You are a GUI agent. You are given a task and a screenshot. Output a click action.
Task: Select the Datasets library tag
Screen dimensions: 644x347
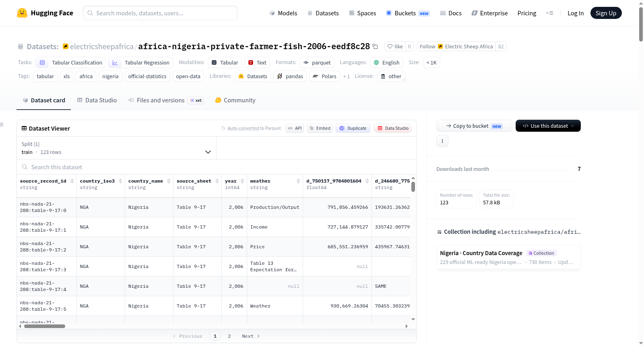click(x=253, y=76)
